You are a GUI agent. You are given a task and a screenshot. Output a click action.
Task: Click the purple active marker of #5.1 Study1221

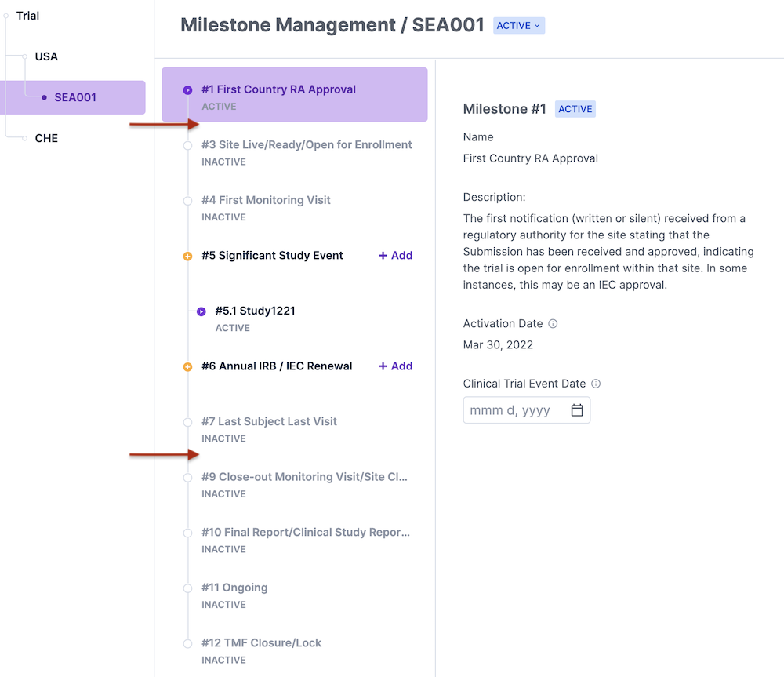(201, 311)
